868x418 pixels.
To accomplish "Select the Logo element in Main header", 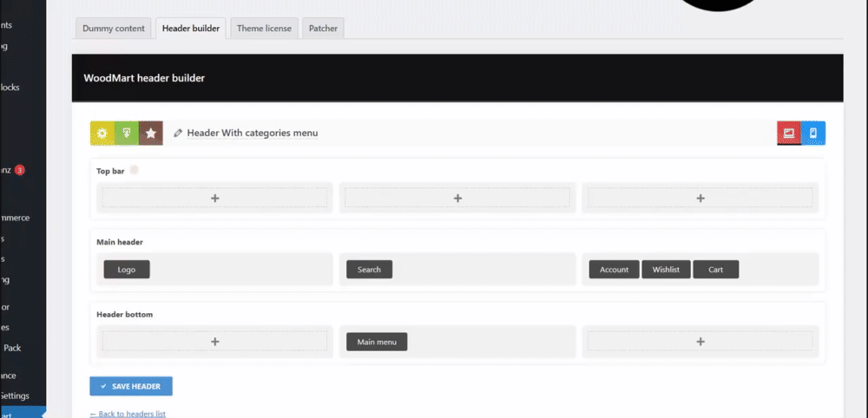I will pos(127,269).
